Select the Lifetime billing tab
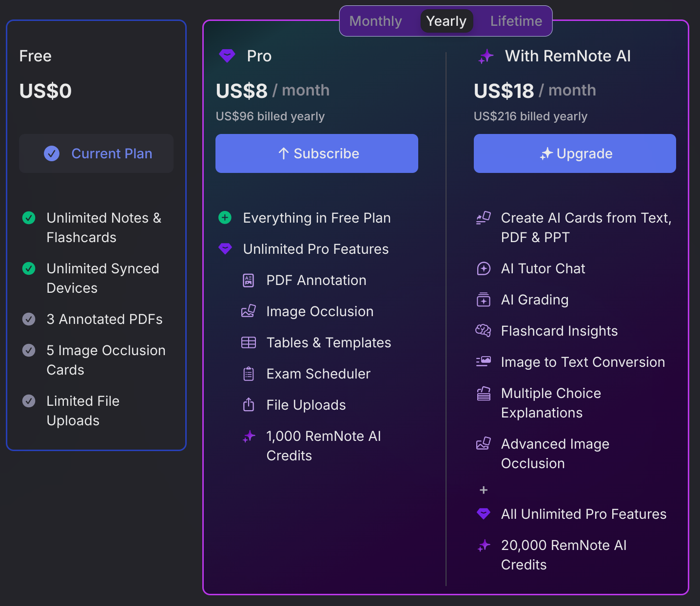The width and height of the screenshot is (700, 606). coord(516,21)
